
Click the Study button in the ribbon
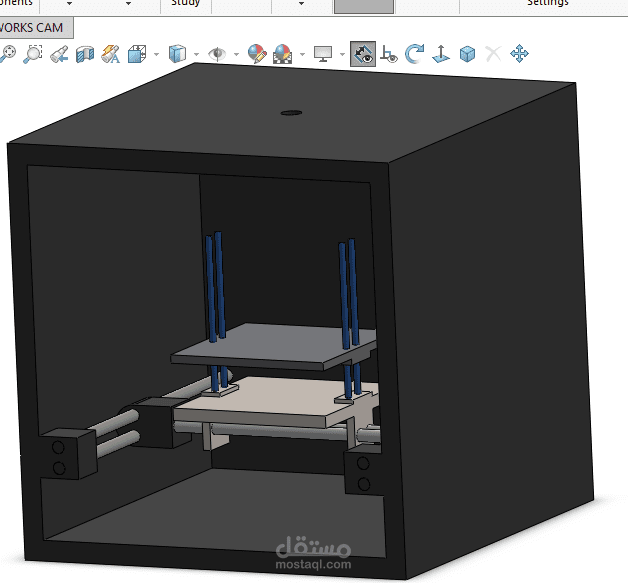point(185,3)
